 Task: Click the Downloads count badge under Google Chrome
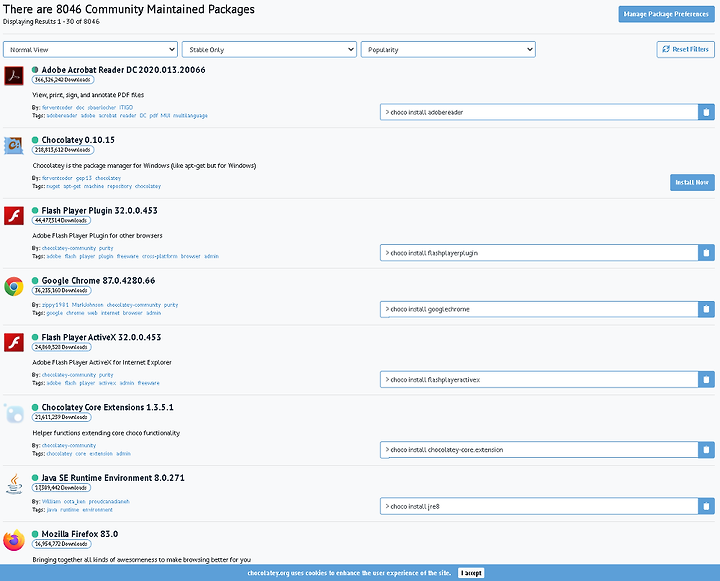pos(62,290)
